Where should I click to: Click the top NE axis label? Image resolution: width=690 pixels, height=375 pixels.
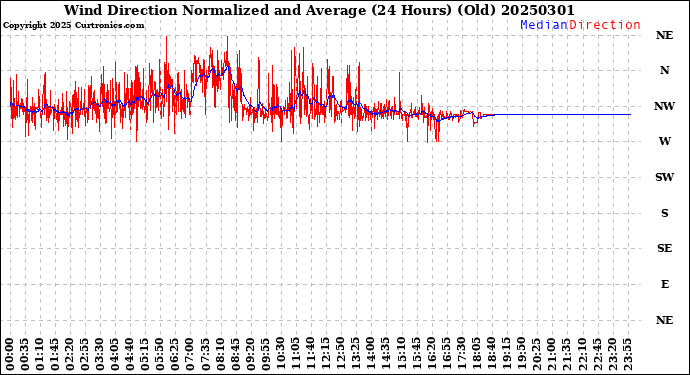tap(664, 35)
